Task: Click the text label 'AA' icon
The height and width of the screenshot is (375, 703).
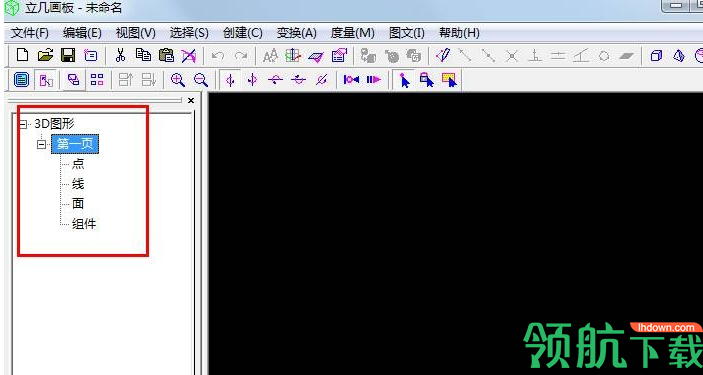Action: tap(270, 56)
